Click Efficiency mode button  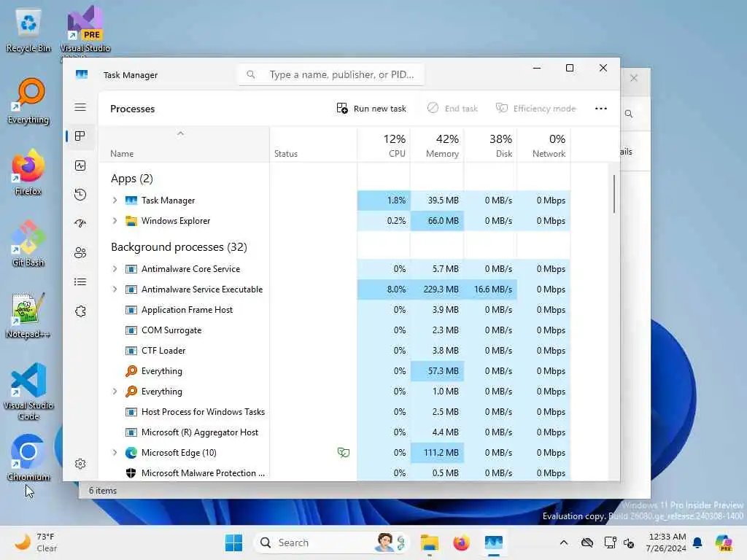(x=536, y=109)
